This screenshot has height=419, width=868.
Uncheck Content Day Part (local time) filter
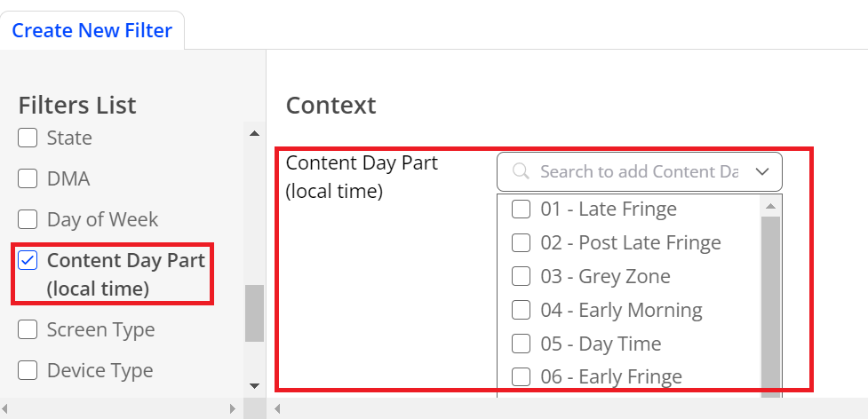(28, 260)
